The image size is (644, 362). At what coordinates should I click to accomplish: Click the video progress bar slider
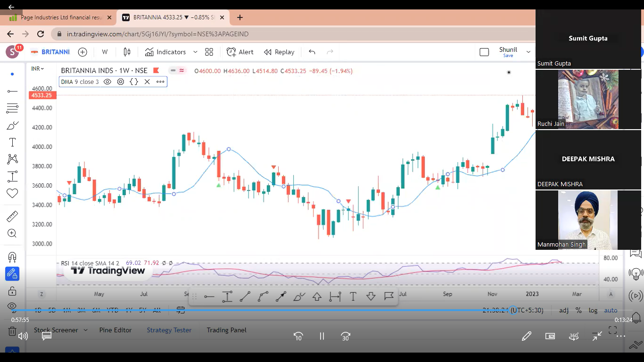(513, 310)
